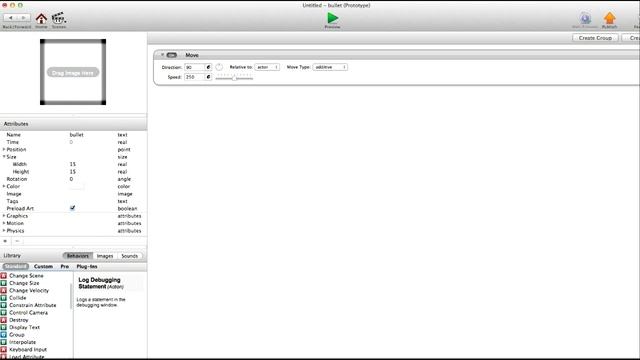Adjust the Speed slider handle
Screen dimensions: 640x360
click(235, 78)
